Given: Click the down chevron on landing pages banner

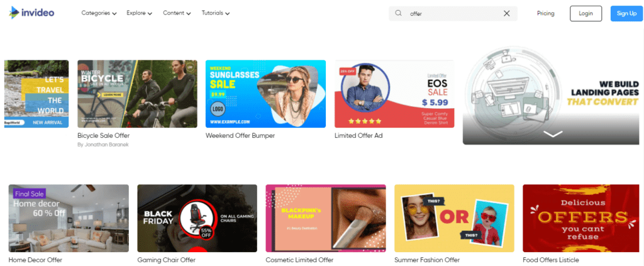Looking at the screenshot, I should click(x=552, y=134).
